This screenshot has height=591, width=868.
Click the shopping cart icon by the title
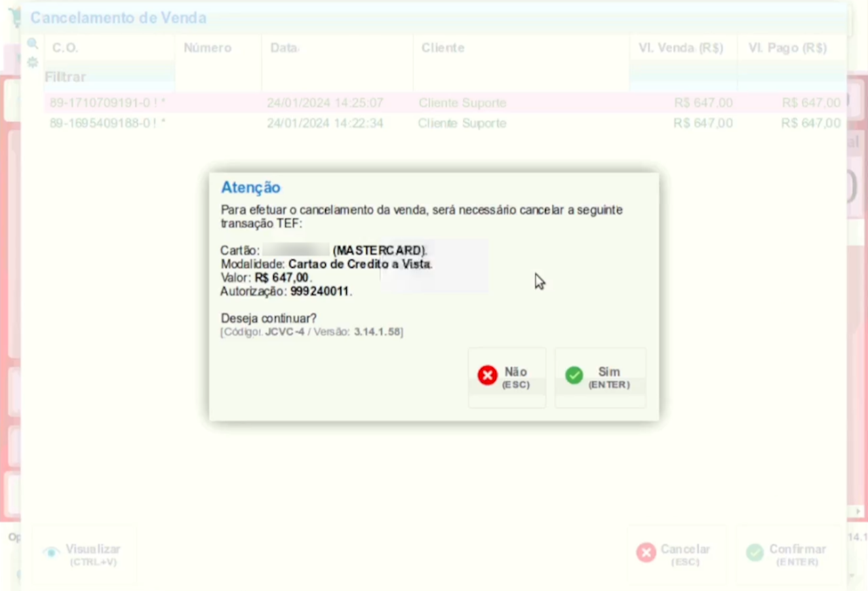coord(14,18)
